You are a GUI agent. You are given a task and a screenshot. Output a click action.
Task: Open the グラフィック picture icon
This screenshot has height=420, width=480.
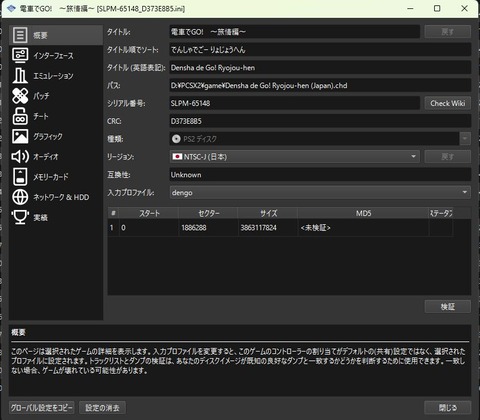point(20,136)
